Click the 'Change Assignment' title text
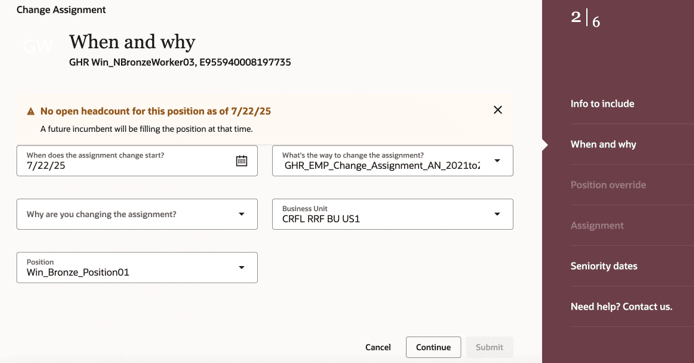 coord(61,10)
